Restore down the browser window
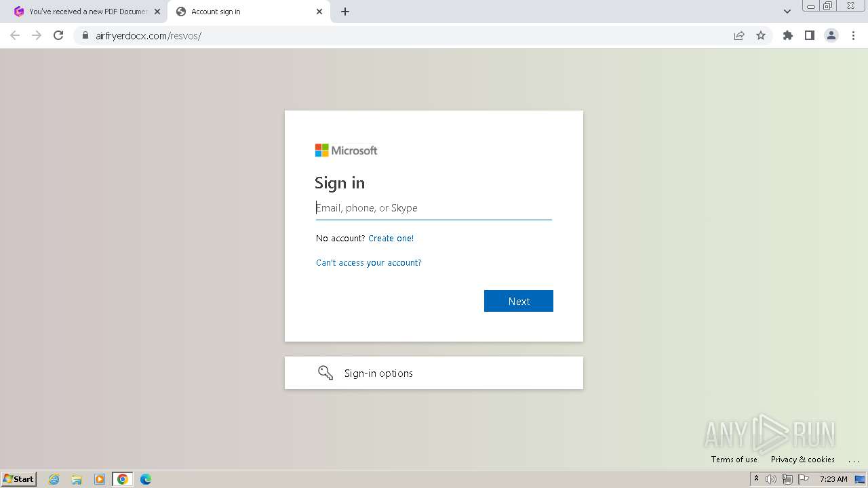Image resolution: width=868 pixels, height=488 pixels. point(828,5)
